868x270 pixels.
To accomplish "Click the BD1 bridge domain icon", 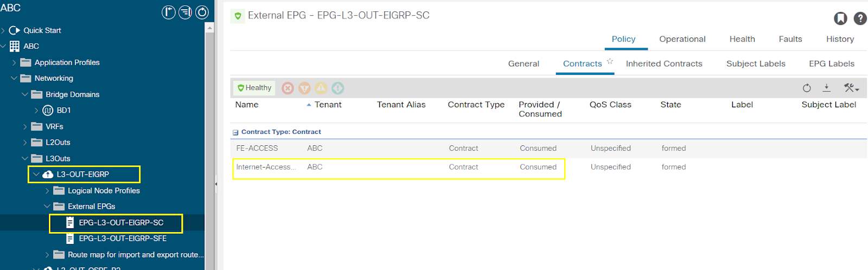I will [48, 110].
